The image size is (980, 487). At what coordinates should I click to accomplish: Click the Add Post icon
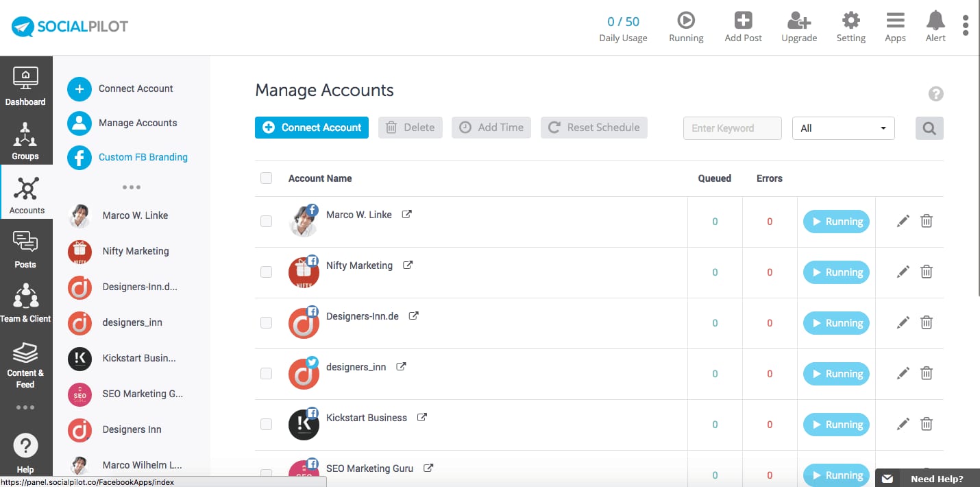click(x=743, y=20)
